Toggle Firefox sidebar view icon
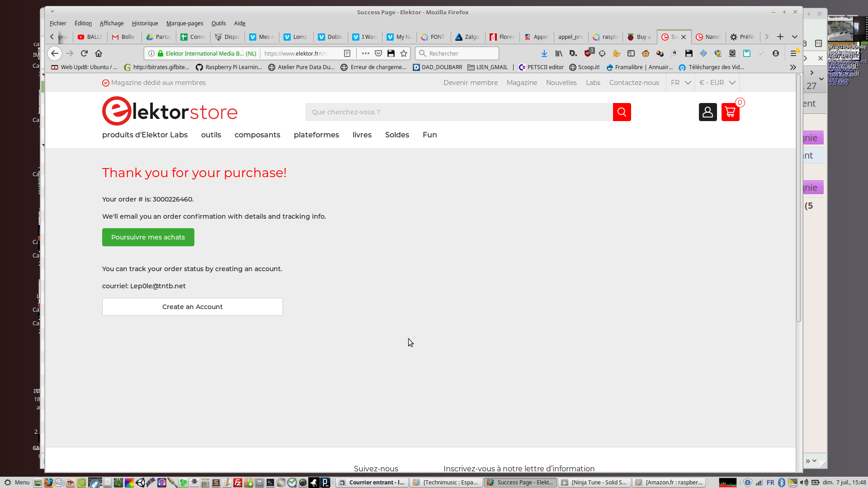This screenshot has width=868, height=488. (631, 53)
